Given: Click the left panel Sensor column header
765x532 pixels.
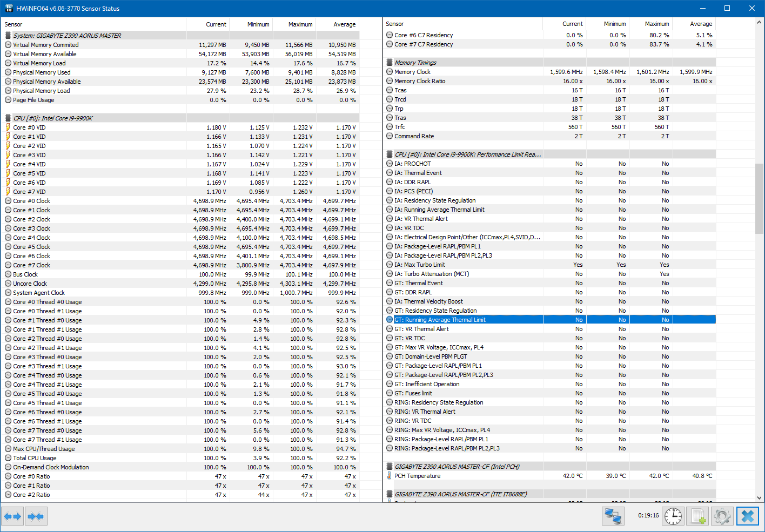Looking at the screenshot, I should pyautogui.click(x=95, y=24).
